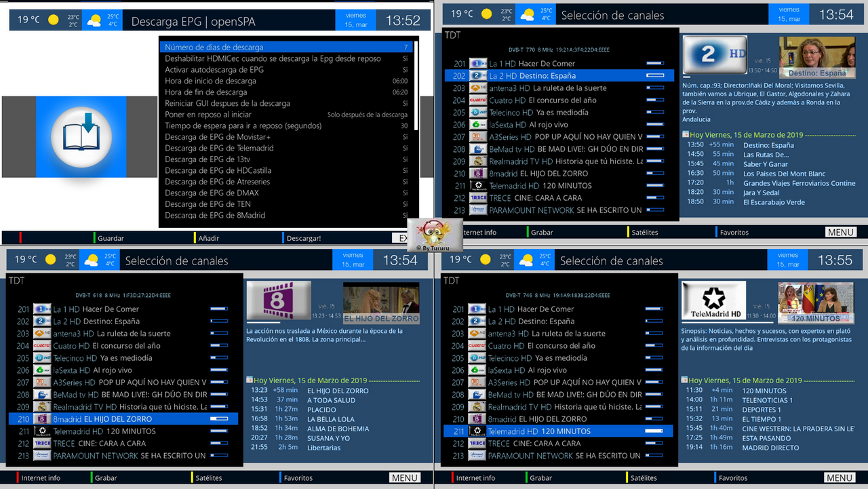The width and height of the screenshot is (868, 489).
Task: Click Favoritos in the Destino: España screen
Action: click(732, 232)
